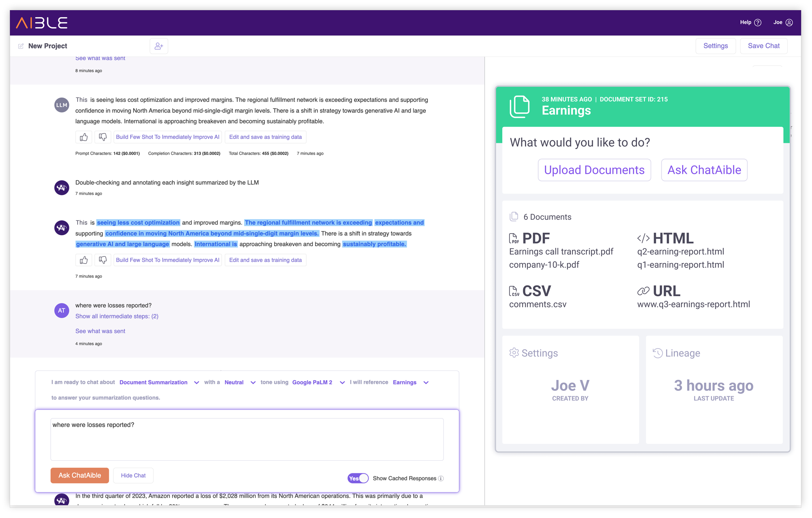
Task: Click Edit and save as training data under LLM response
Action: [266, 137]
